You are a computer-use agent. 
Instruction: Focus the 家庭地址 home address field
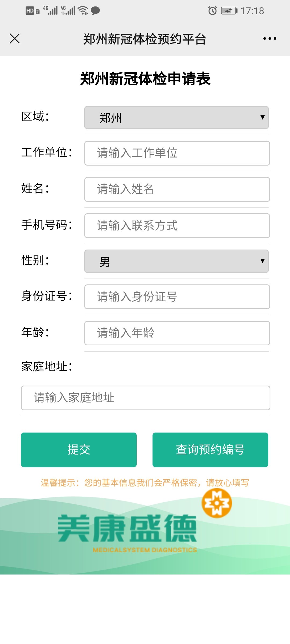[x=146, y=398]
